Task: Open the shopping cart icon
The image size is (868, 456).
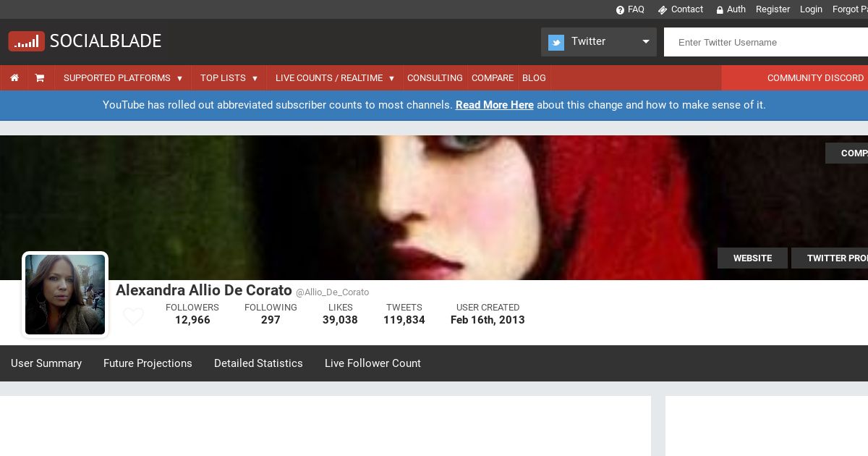Action: 40,78
